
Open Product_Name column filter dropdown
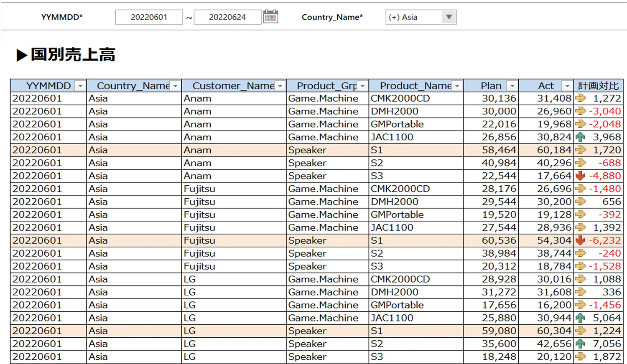point(457,86)
